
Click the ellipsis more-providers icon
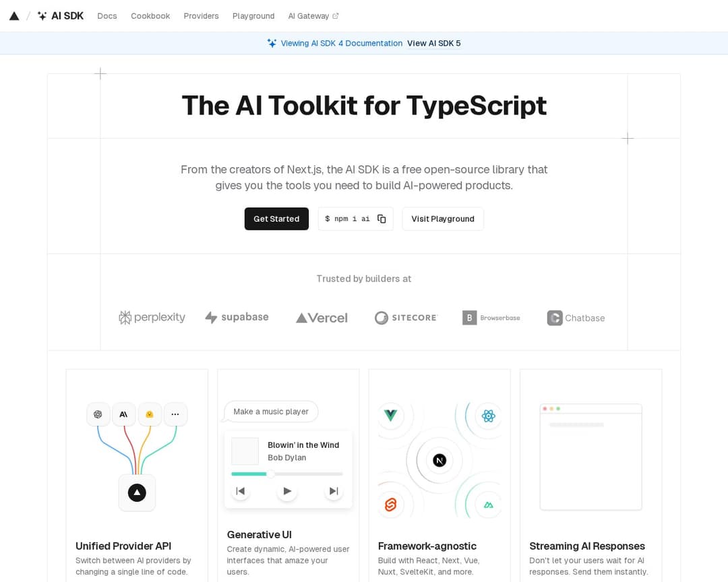[x=175, y=414]
